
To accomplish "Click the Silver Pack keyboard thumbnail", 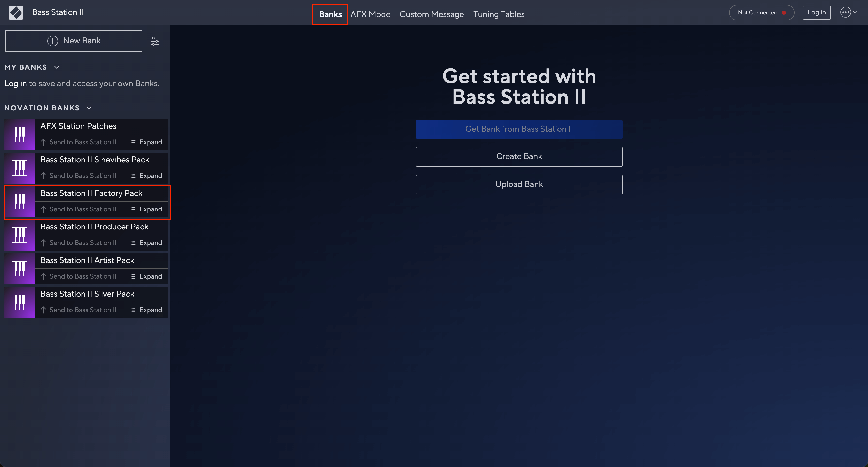I will (20, 302).
